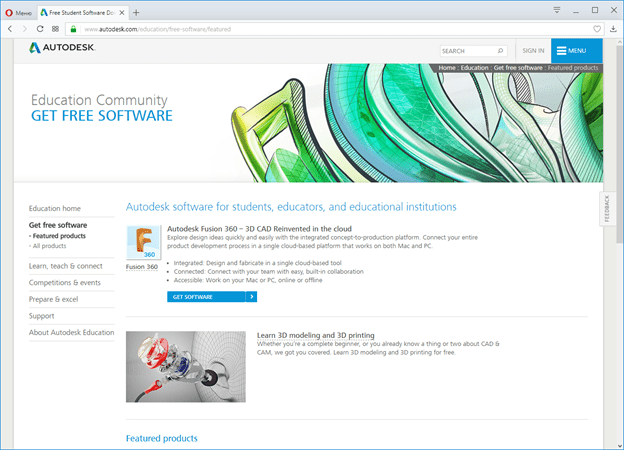Close the Free Student Software tab
The image size is (624, 450).
[x=122, y=13]
